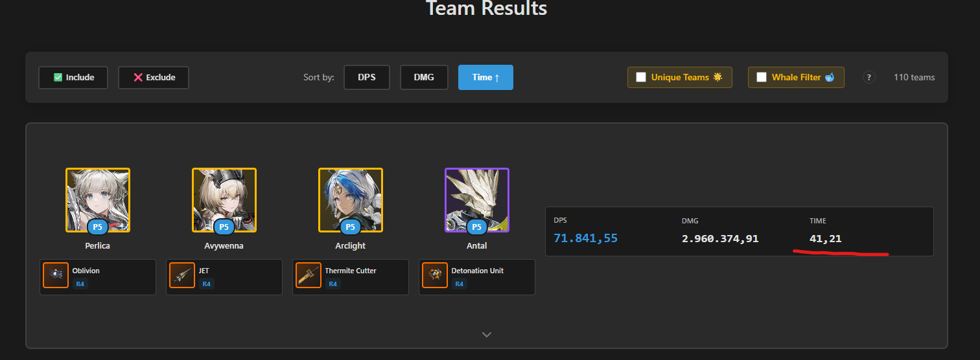
Task: Click the JET weapon icon
Action: pos(182,275)
